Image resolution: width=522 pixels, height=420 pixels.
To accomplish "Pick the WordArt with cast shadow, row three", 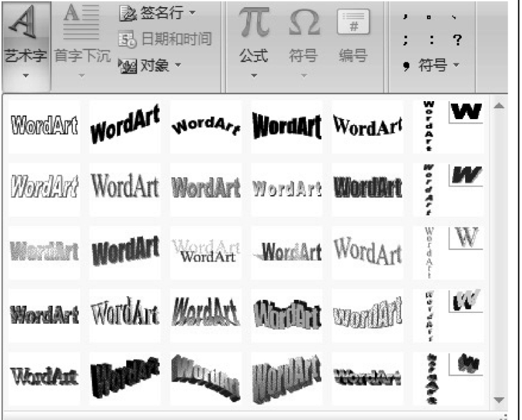I will (x=286, y=252).
